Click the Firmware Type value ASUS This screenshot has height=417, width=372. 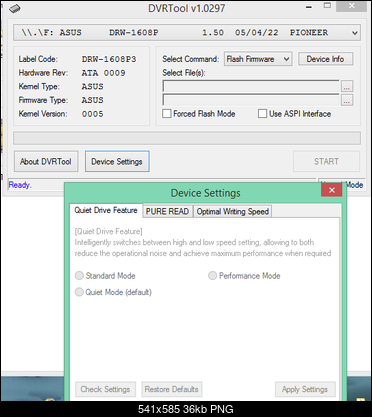pyautogui.click(x=93, y=100)
